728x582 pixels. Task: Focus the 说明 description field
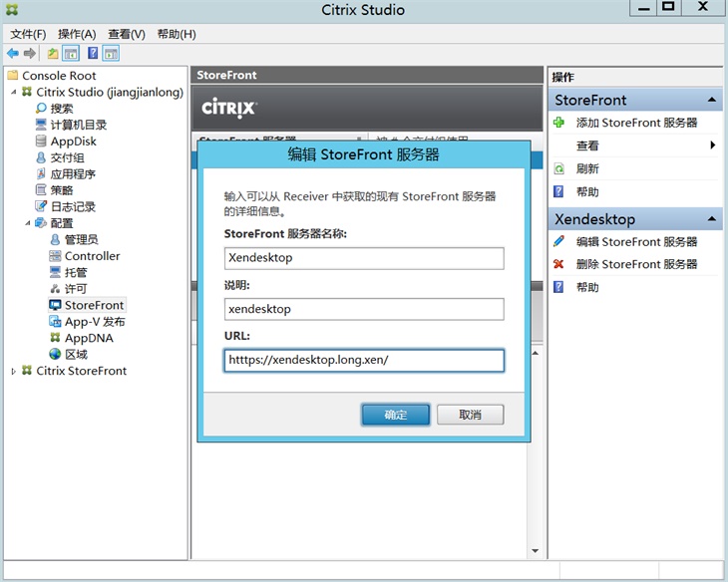point(364,309)
